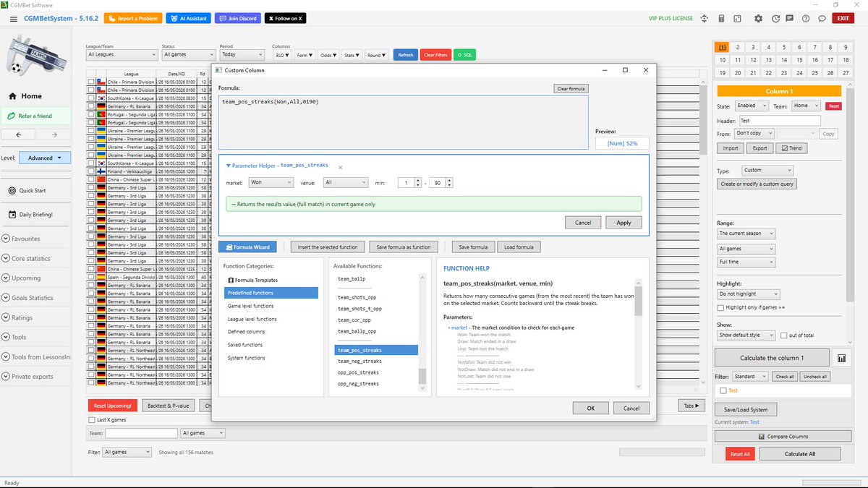The image size is (868, 488).
Task: Open the AI Assistant
Action: point(188,18)
